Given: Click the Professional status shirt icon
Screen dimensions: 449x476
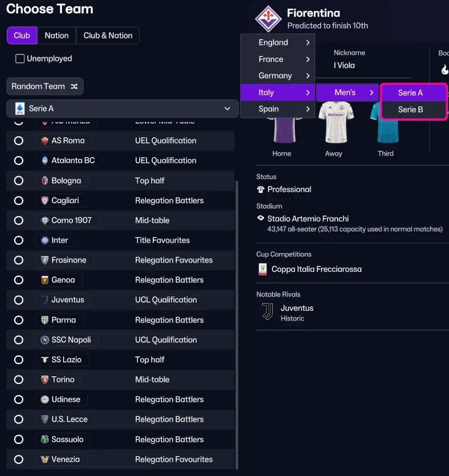Looking at the screenshot, I should coord(260,190).
